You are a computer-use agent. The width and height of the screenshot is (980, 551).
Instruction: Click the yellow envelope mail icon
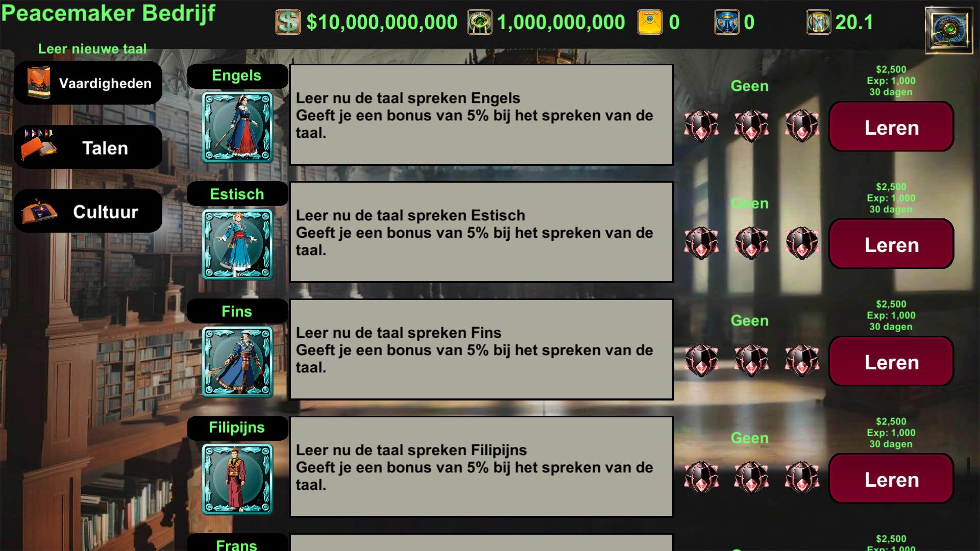tap(650, 22)
